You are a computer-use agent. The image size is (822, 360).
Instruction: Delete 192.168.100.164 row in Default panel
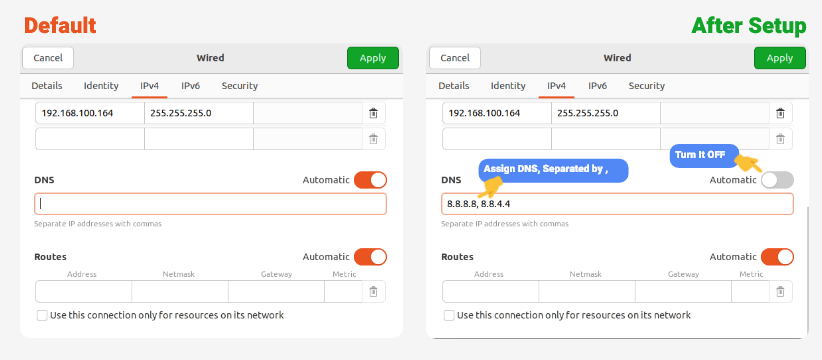(x=373, y=113)
